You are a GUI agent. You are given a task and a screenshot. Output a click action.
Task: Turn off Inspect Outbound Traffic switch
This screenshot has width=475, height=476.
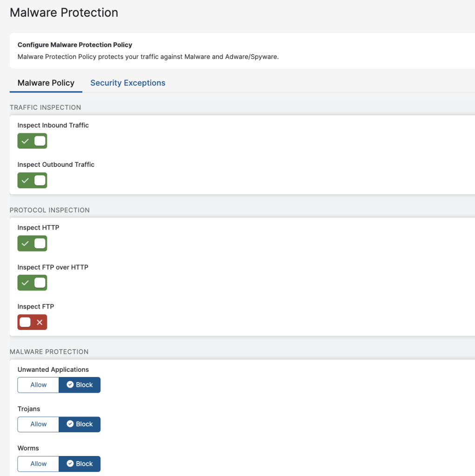(32, 180)
